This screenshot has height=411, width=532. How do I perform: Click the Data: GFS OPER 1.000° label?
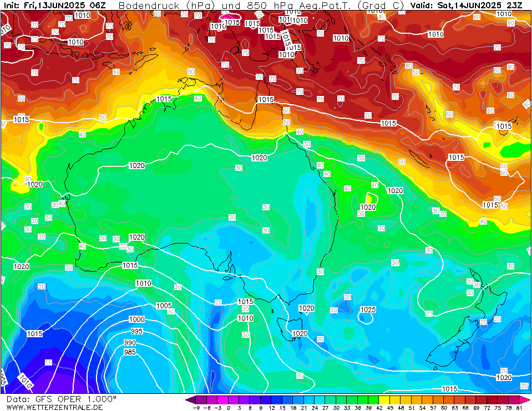[61, 399]
